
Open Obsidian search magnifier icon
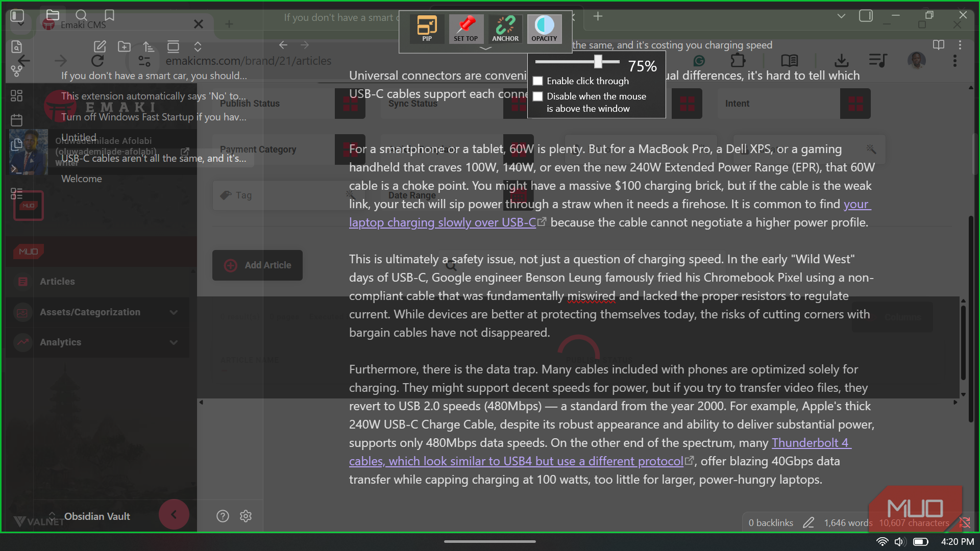[81, 15]
